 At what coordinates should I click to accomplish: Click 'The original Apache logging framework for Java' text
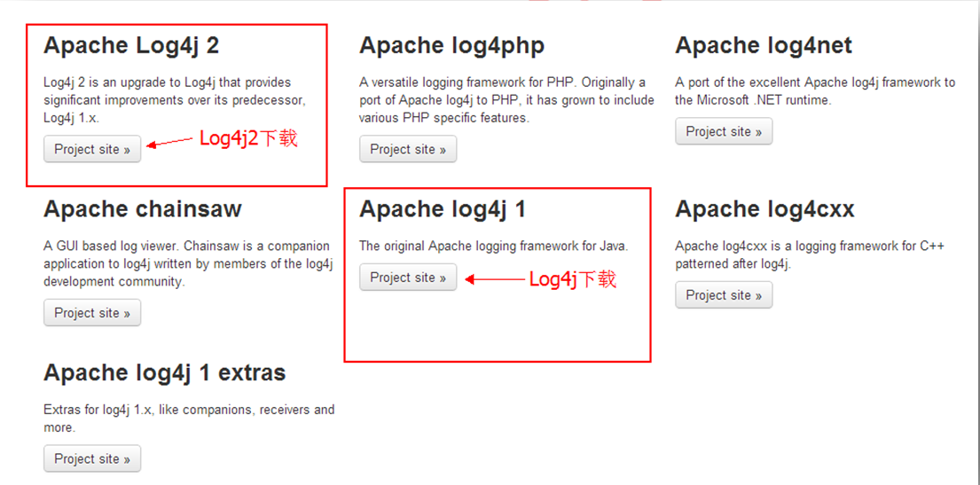pyautogui.click(x=494, y=246)
